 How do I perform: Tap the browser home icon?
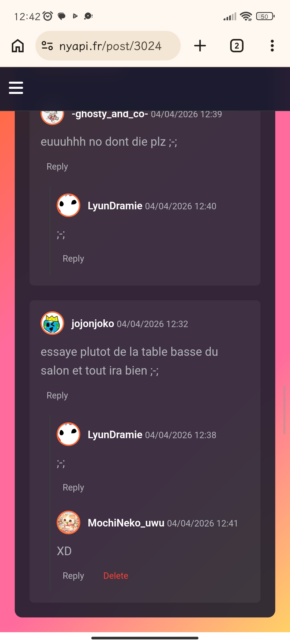tap(18, 46)
